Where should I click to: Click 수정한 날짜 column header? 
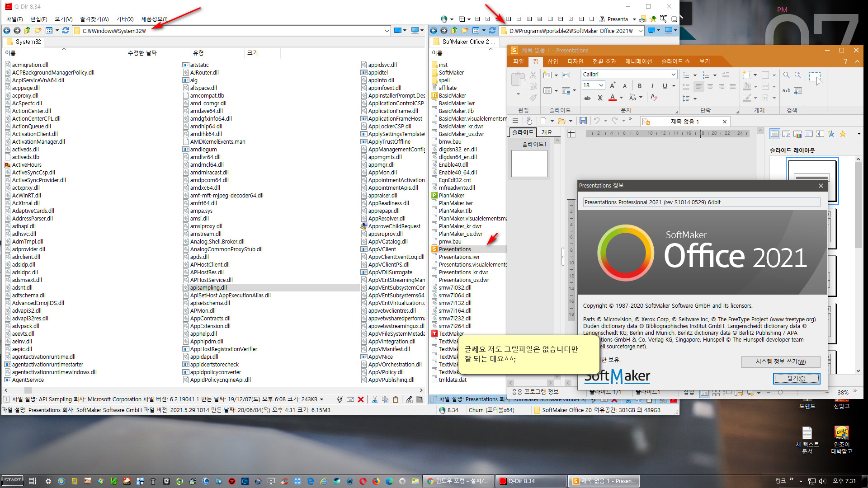157,53
